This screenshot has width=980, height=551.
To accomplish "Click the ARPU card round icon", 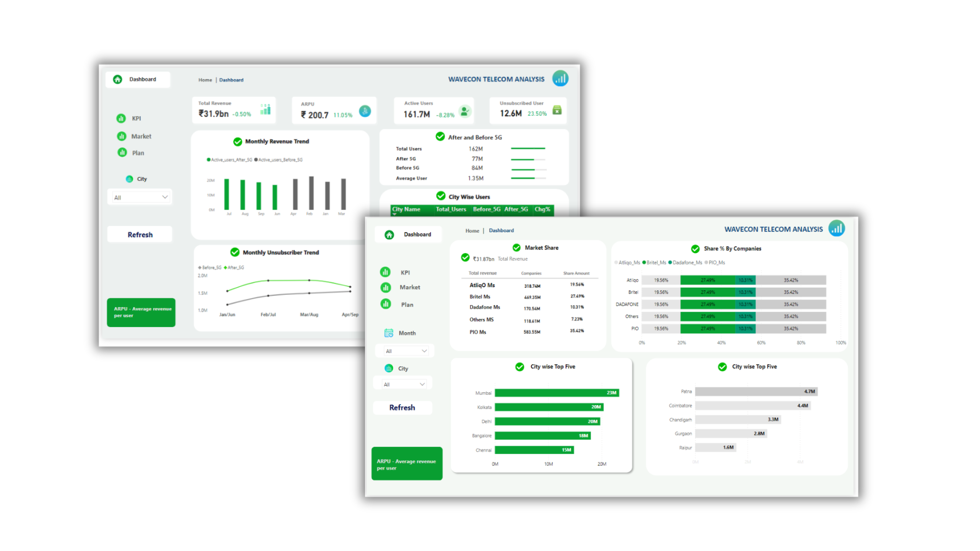I will pyautogui.click(x=365, y=111).
